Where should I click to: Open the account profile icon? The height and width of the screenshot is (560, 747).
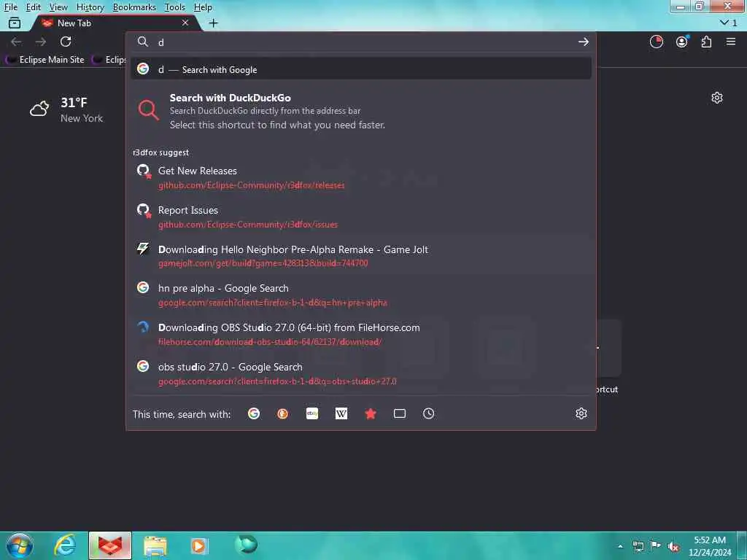pos(682,42)
